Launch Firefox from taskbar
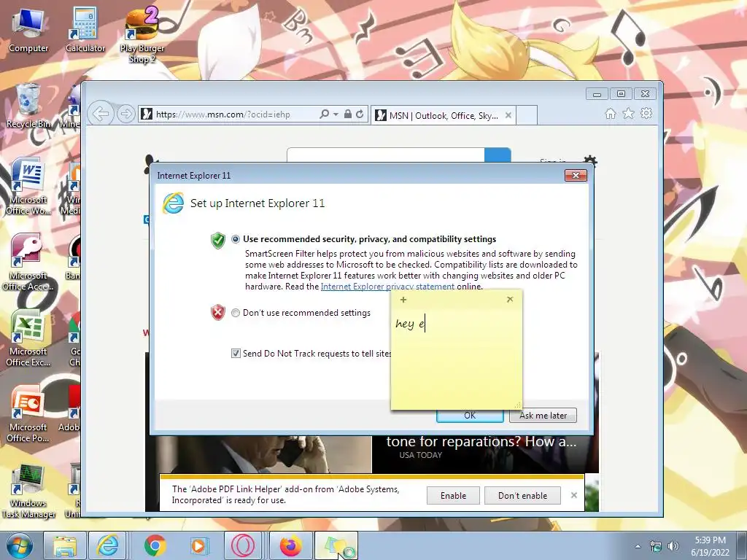Image resolution: width=747 pixels, height=560 pixels. point(290,545)
